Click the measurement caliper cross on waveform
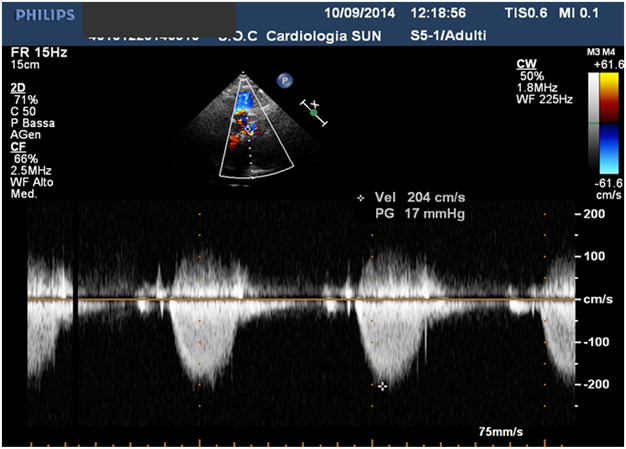 pos(382,385)
